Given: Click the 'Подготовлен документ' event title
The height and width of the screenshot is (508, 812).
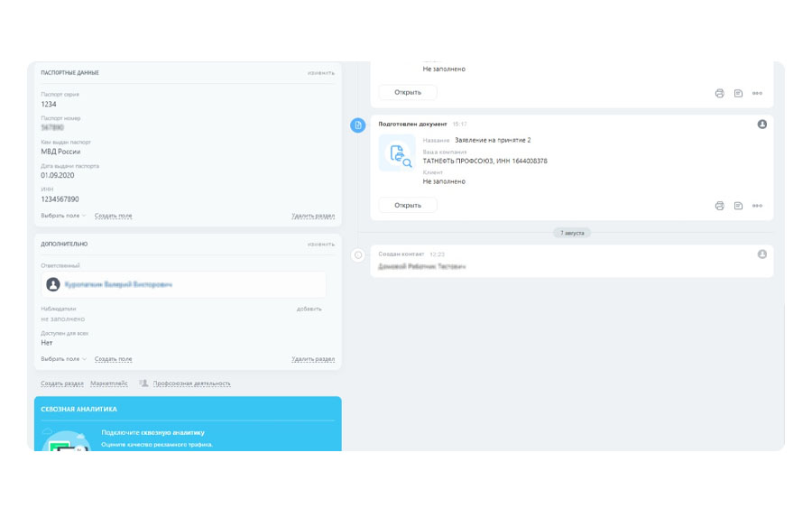Looking at the screenshot, I should 412,125.
